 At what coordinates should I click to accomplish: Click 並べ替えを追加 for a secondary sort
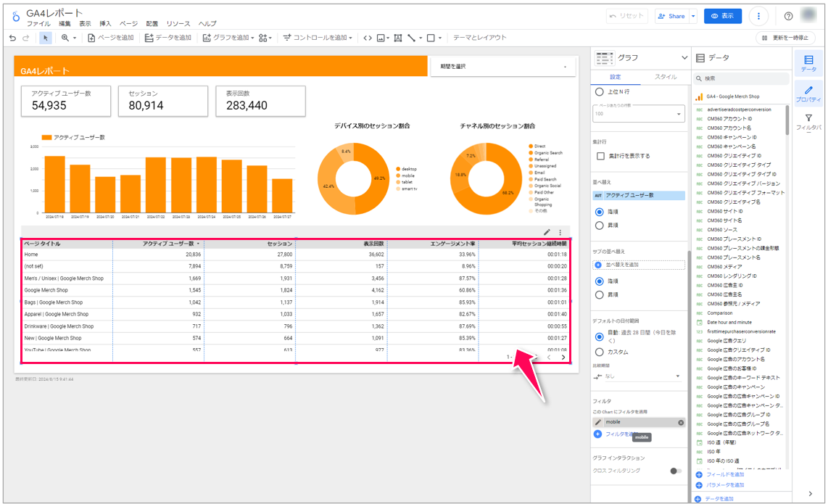(639, 265)
